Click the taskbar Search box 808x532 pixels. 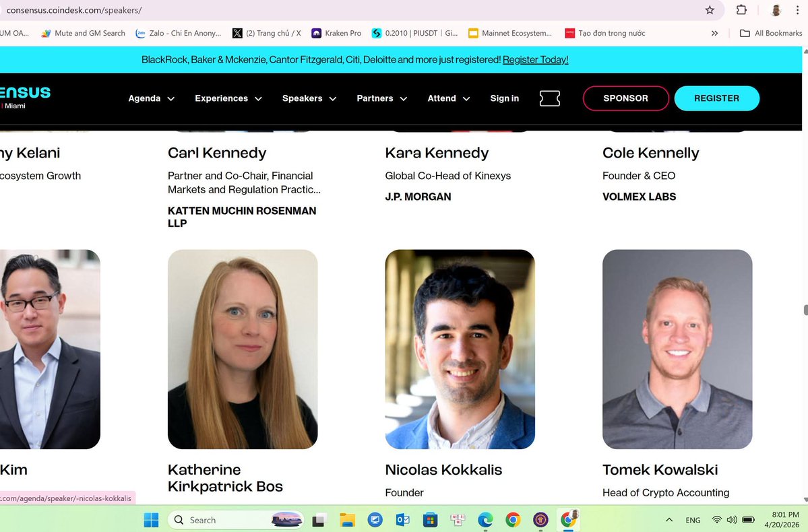click(x=237, y=520)
